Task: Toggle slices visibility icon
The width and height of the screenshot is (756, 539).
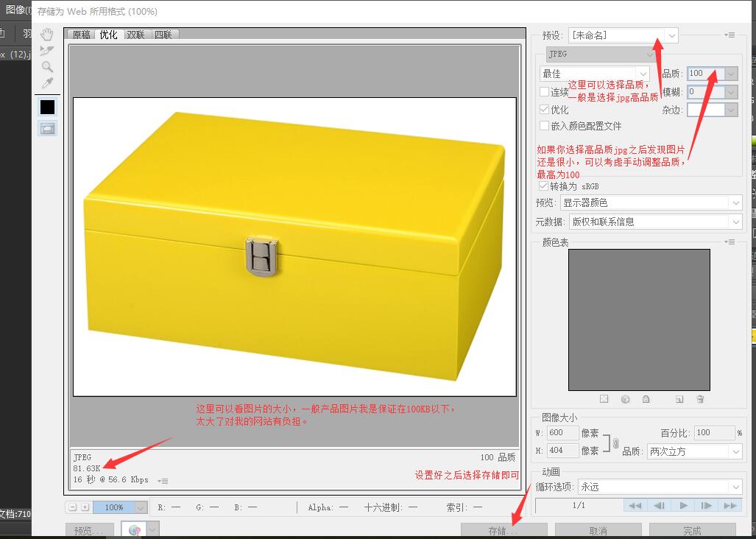Action: click(x=47, y=128)
